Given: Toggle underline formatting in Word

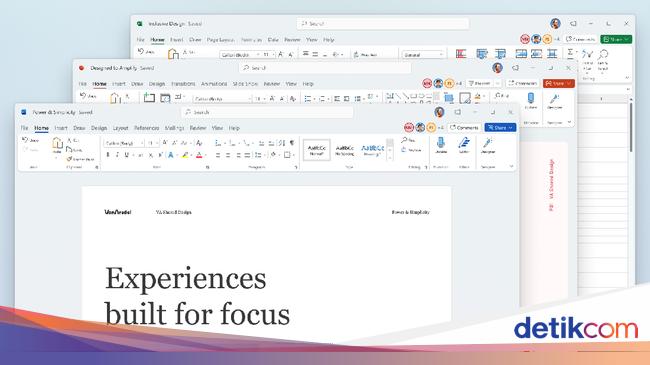Looking at the screenshot, I should tap(127, 155).
